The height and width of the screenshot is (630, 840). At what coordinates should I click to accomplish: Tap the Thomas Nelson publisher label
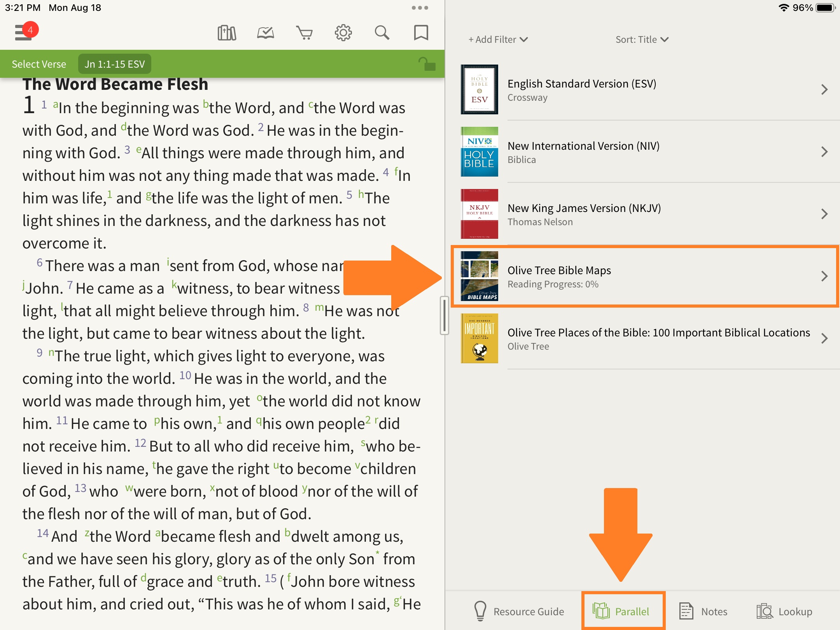pos(540,222)
